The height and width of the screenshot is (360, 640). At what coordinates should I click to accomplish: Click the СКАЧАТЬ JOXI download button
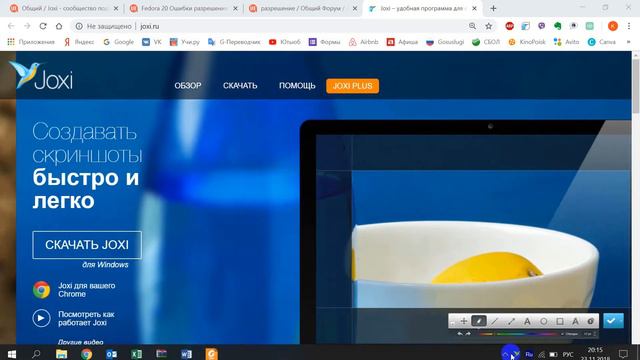pyautogui.click(x=87, y=245)
